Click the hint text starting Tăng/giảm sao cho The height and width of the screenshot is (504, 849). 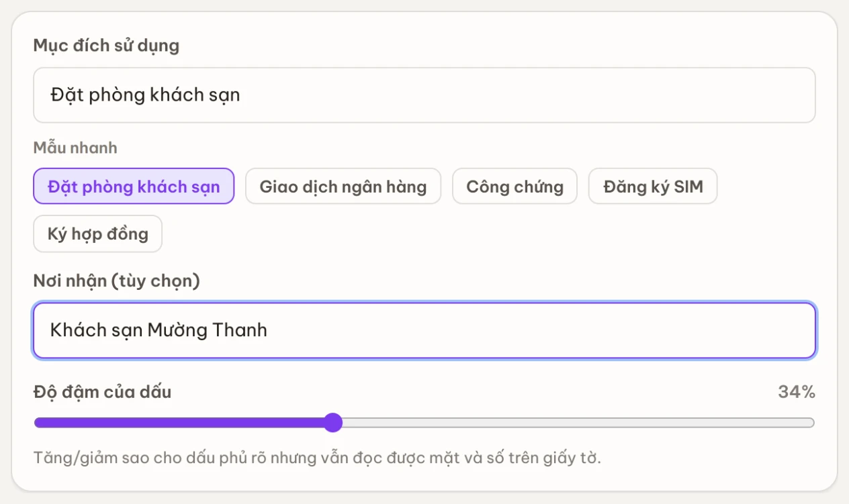[317, 459]
